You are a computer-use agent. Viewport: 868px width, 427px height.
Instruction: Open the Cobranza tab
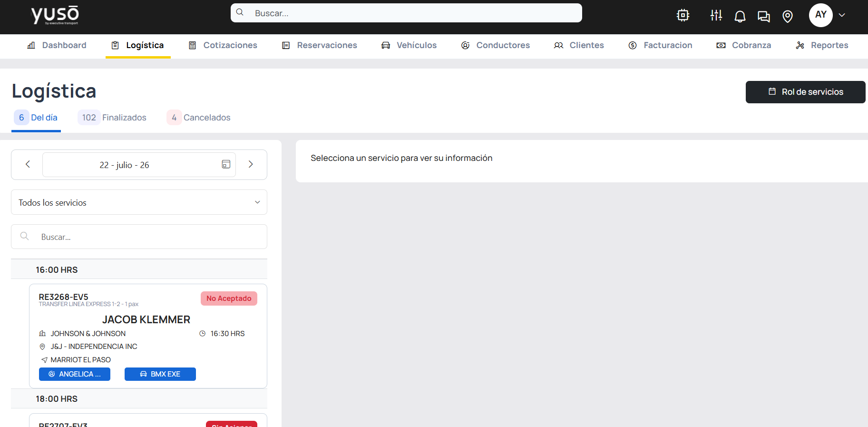click(x=744, y=45)
